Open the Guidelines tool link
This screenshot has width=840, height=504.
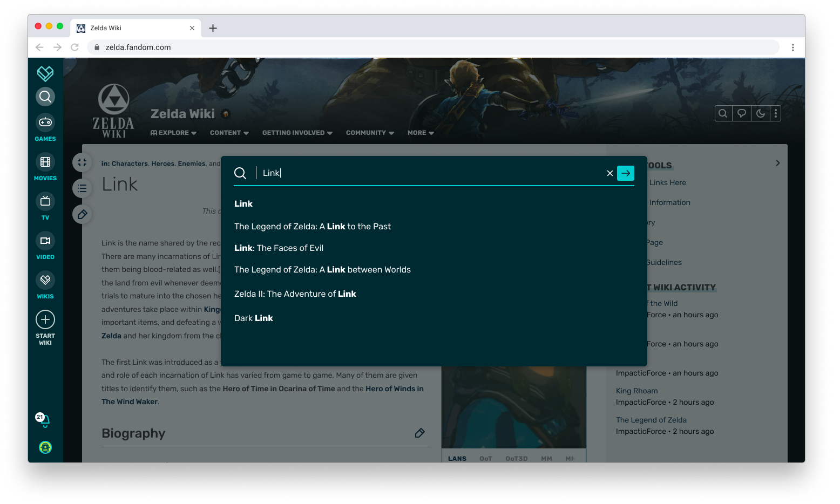pyautogui.click(x=663, y=262)
